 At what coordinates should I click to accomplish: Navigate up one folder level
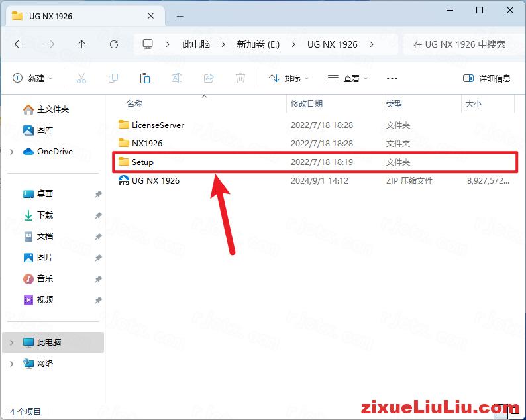point(81,44)
